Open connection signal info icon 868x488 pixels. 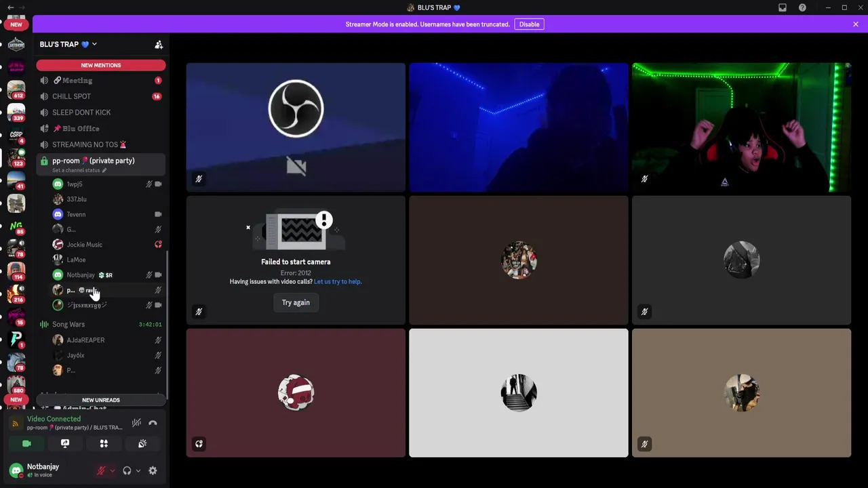(16, 424)
